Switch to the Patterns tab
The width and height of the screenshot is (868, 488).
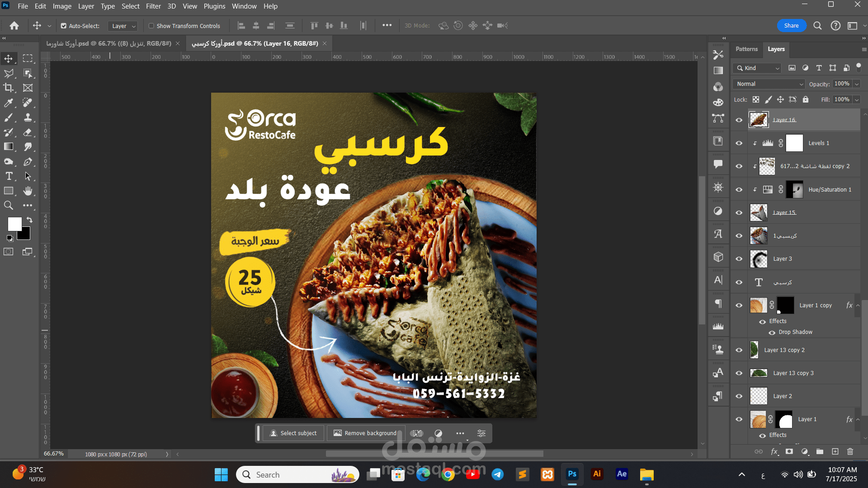(x=746, y=49)
